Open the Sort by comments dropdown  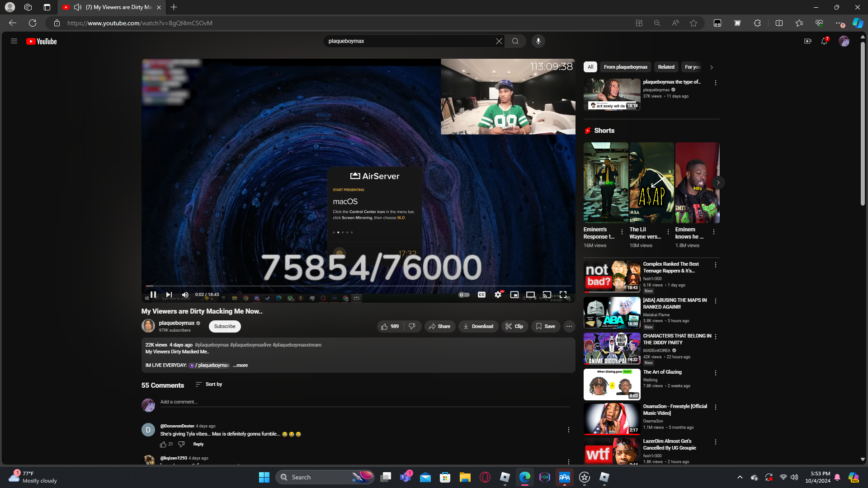pyautogui.click(x=209, y=385)
